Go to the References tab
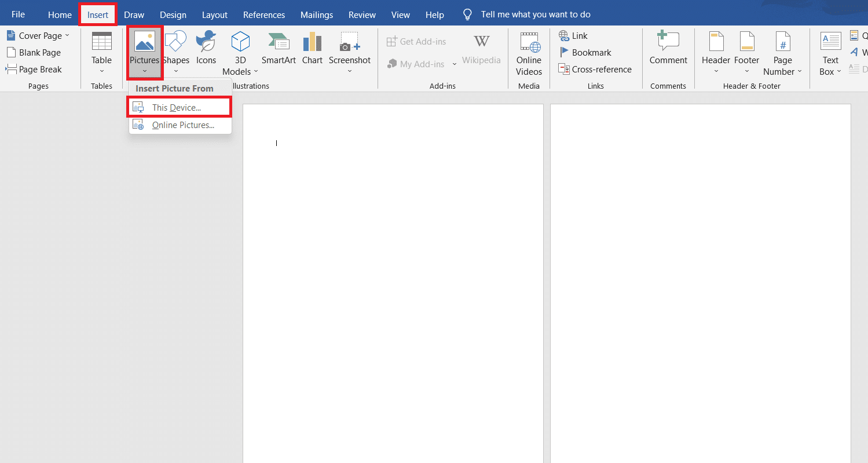This screenshot has height=463, width=868. click(264, 14)
